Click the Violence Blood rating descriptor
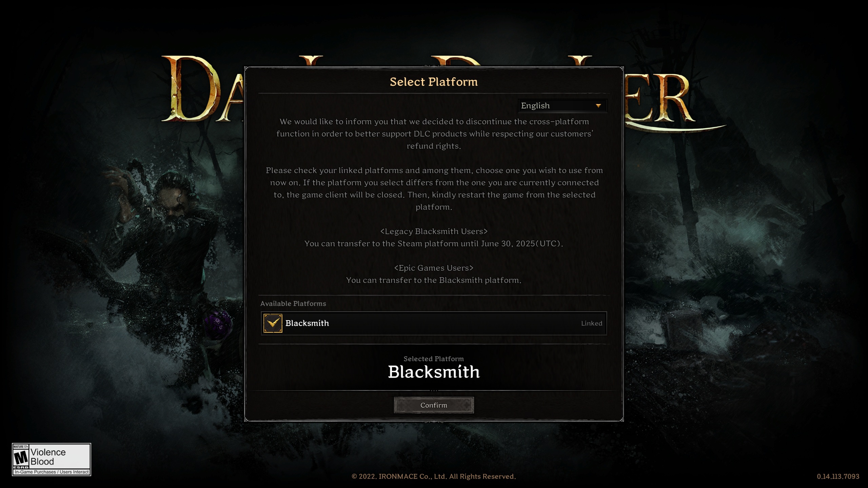The width and height of the screenshot is (868, 488). pos(48,457)
